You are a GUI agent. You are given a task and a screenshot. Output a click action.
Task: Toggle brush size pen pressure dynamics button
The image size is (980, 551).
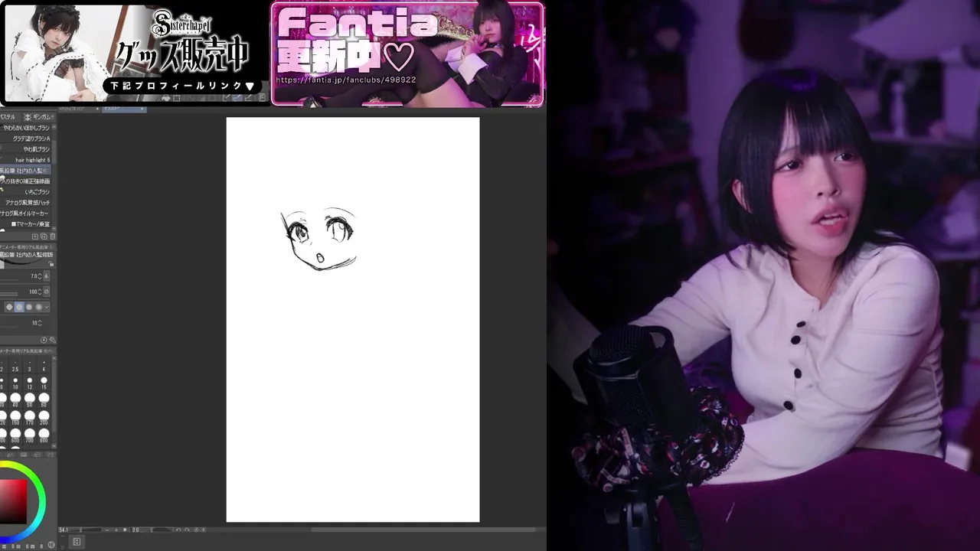coord(47,275)
